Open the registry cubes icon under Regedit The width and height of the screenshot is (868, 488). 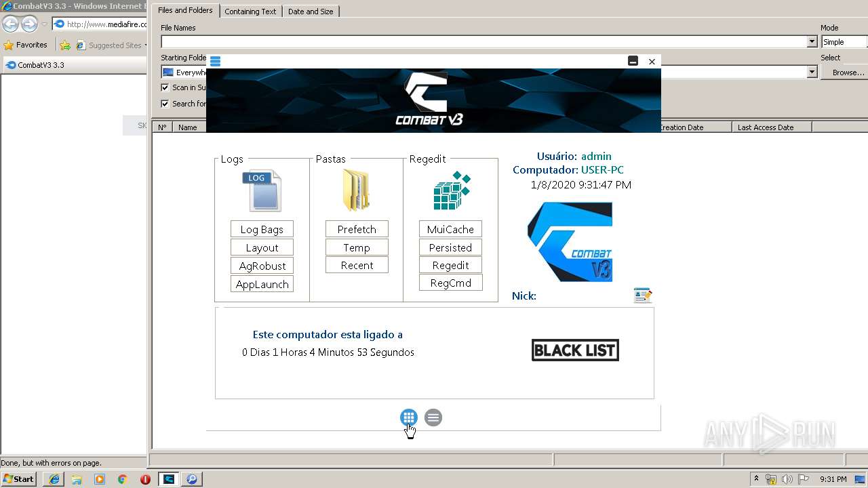[x=452, y=190]
